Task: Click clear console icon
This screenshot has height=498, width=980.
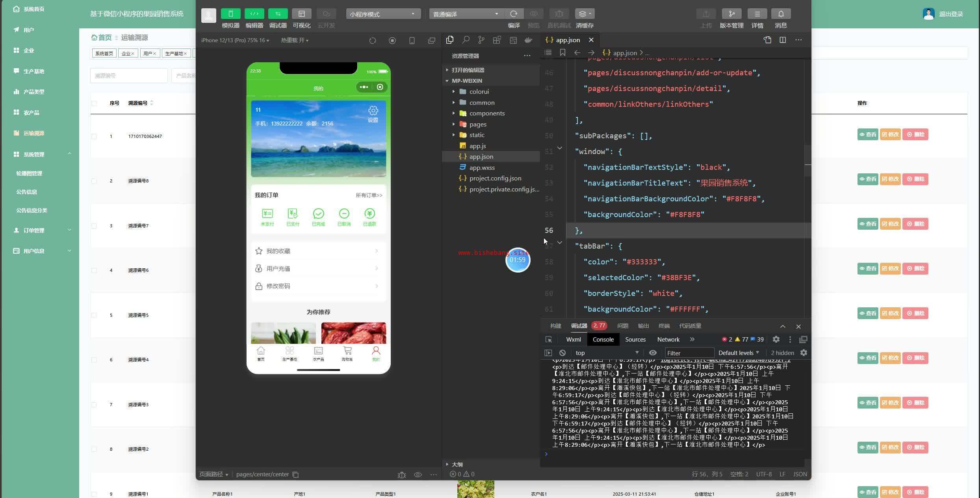Action: pyautogui.click(x=562, y=353)
